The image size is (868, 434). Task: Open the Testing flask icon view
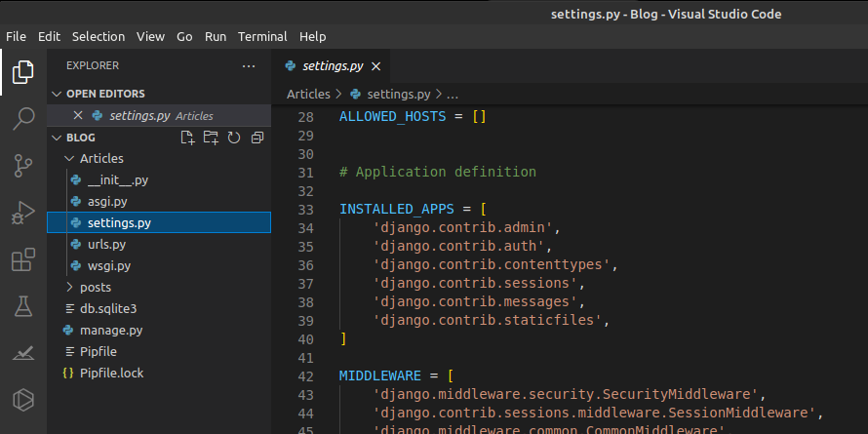coord(23,306)
